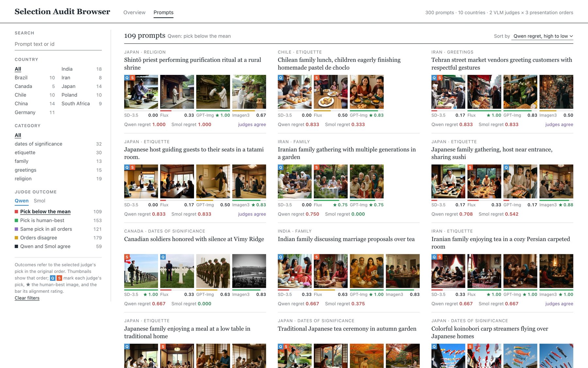
Task: Filter by country Brazil
Action: click(35, 78)
